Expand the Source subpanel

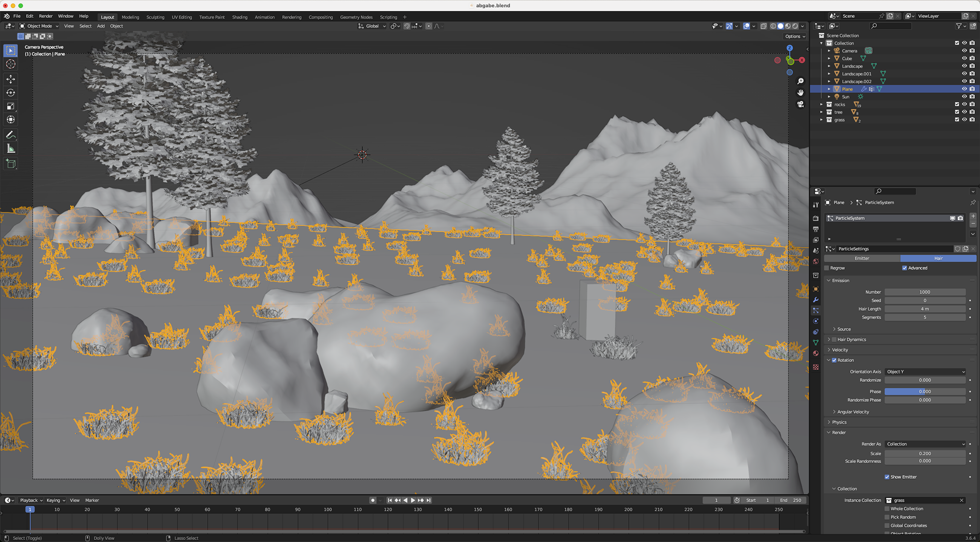coord(844,330)
